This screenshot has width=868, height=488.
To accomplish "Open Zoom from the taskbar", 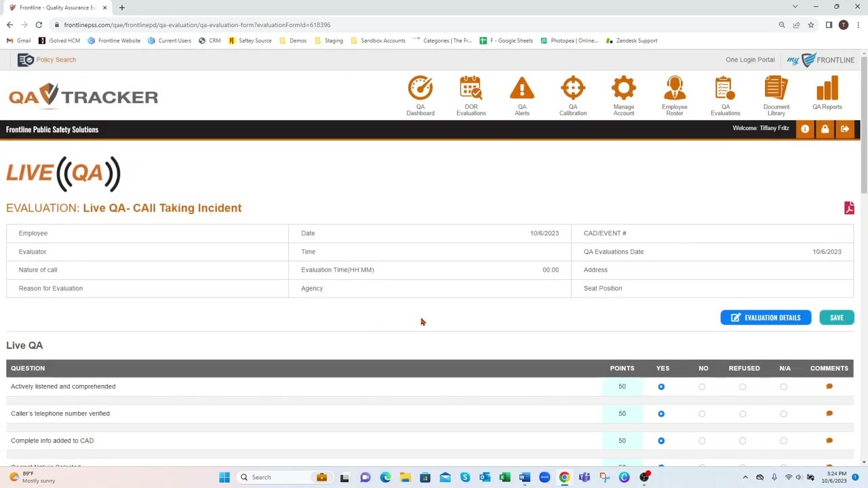I will 545,477.
